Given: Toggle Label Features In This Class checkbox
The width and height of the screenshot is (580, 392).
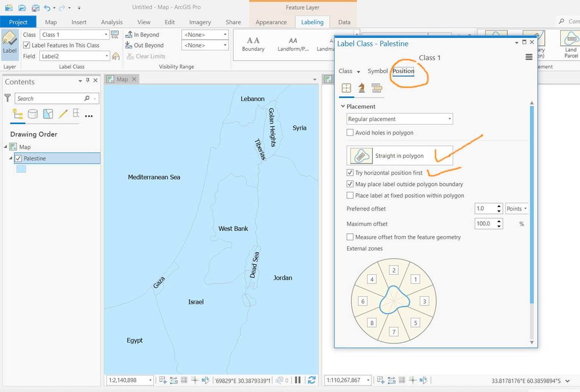Looking at the screenshot, I should pos(27,45).
